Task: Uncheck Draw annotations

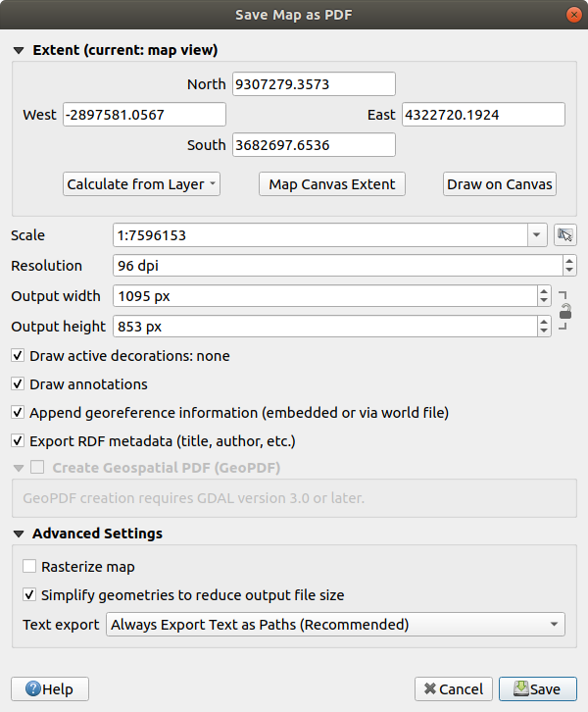Action: (19, 384)
